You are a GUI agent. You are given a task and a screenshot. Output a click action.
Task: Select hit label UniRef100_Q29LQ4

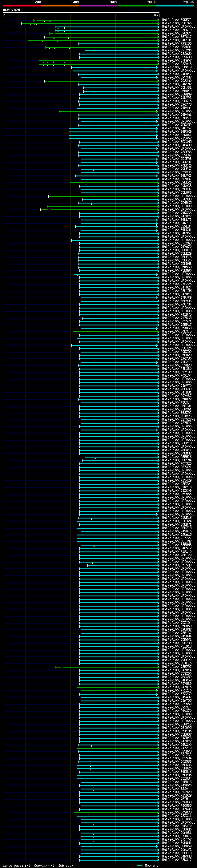(x=177, y=226)
